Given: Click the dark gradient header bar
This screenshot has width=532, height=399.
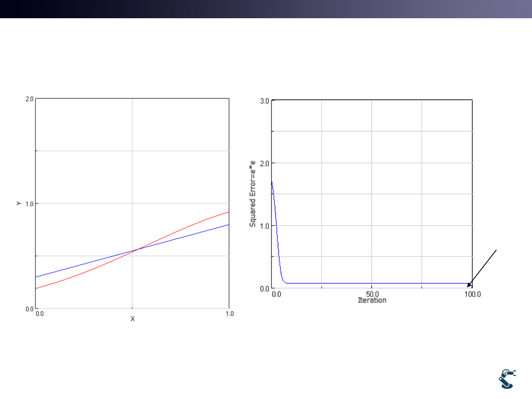Looking at the screenshot, I should point(266,9).
